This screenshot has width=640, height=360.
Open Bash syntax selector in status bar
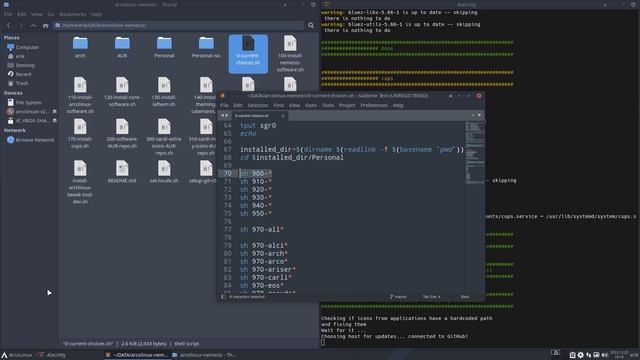pyautogui.click(x=465, y=297)
